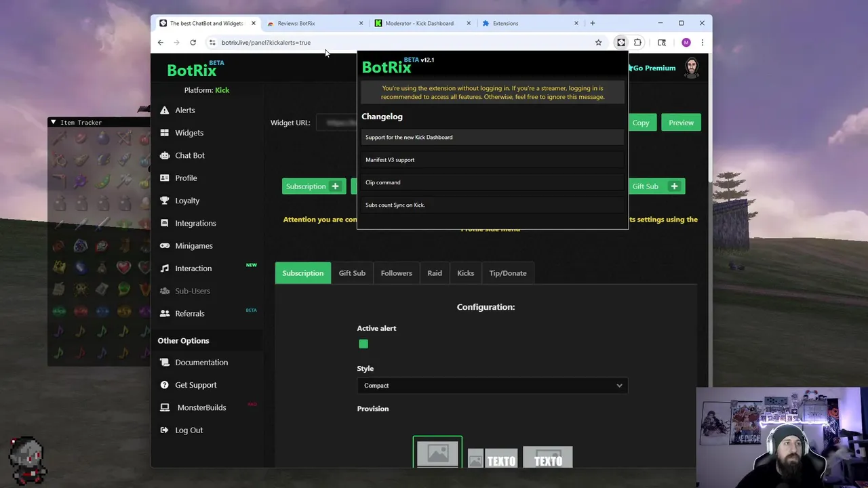This screenshot has height=488, width=868.
Task: Click the Clip command changelog entry
Action: [492, 182]
